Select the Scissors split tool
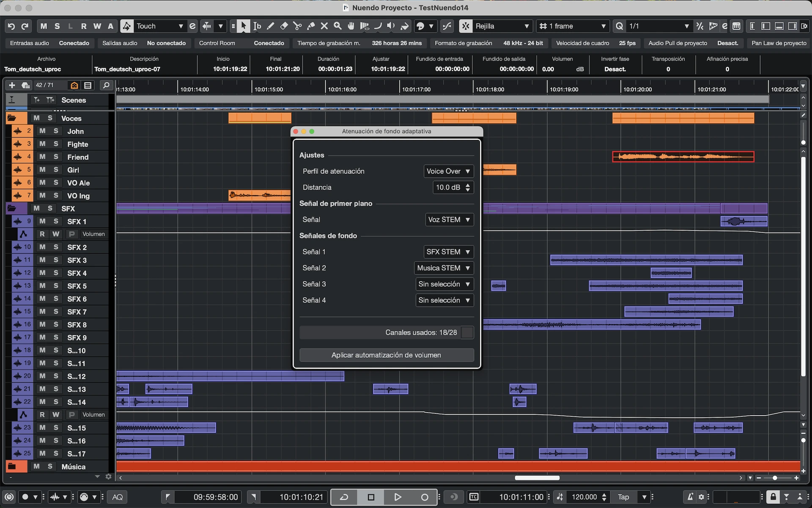The width and height of the screenshot is (812, 508). point(297,26)
